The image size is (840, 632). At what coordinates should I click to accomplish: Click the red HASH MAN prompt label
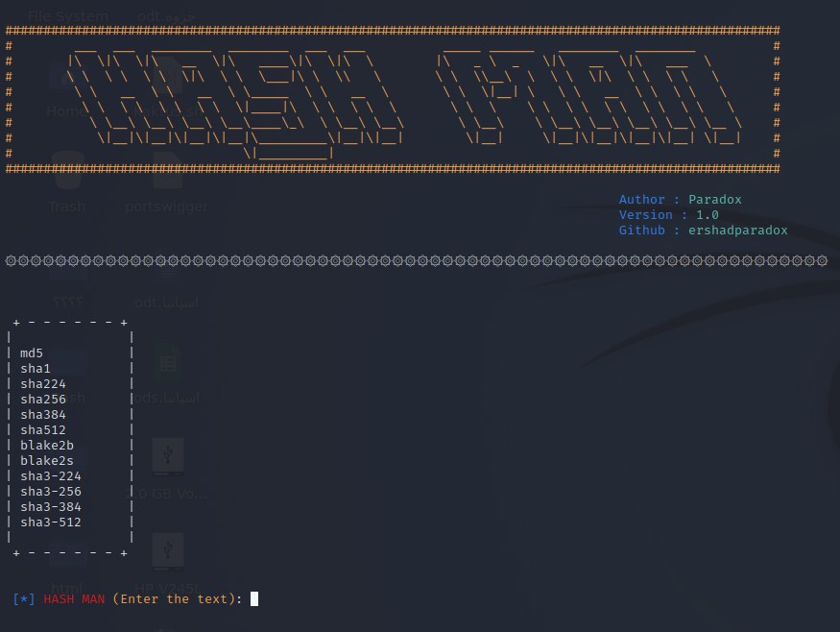(73, 599)
